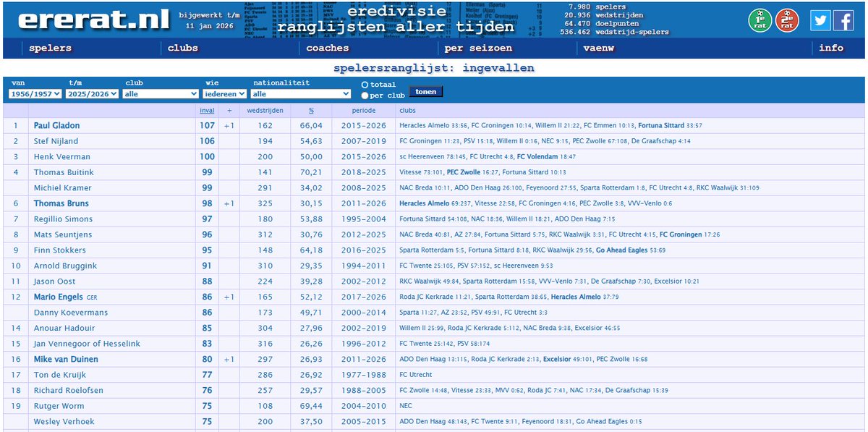Open player Rutger Worm

(x=59, y=406)
